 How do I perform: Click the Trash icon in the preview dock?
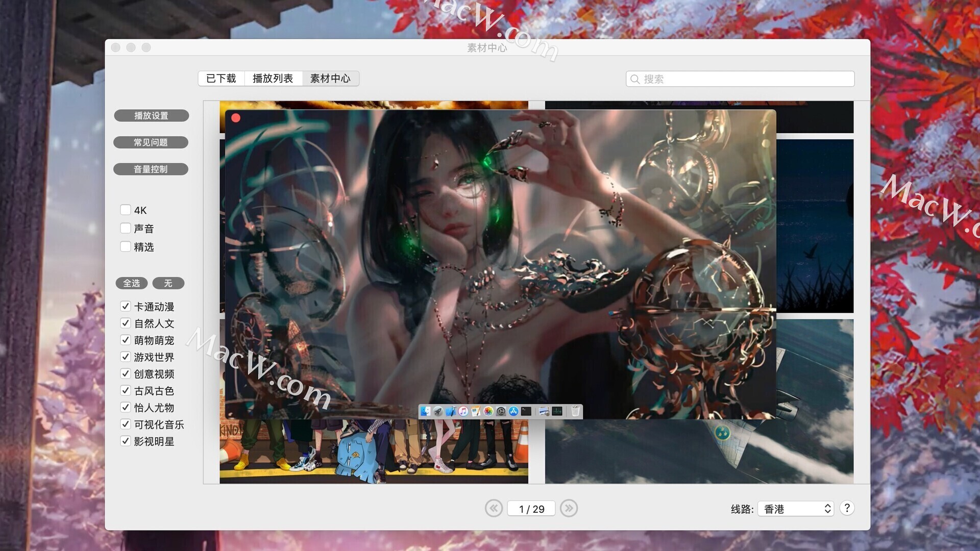coord(576,411)
